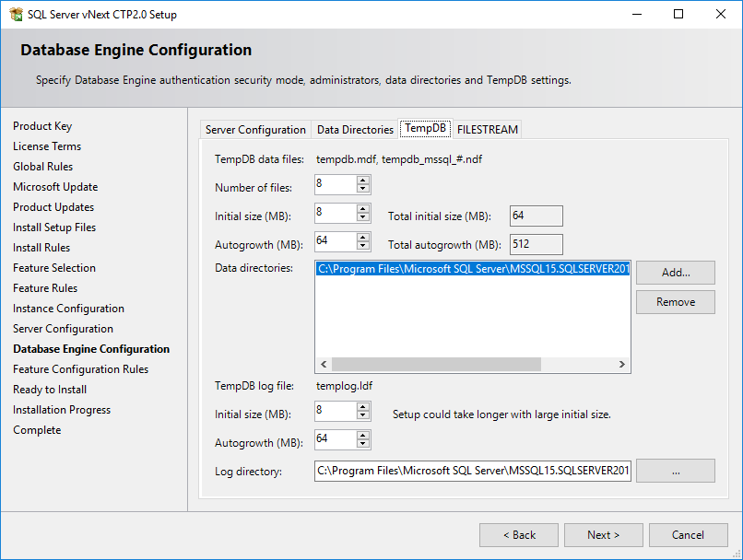
Task: Click the right arrow of horizontal scrollbar
Action: click(622, 364)
